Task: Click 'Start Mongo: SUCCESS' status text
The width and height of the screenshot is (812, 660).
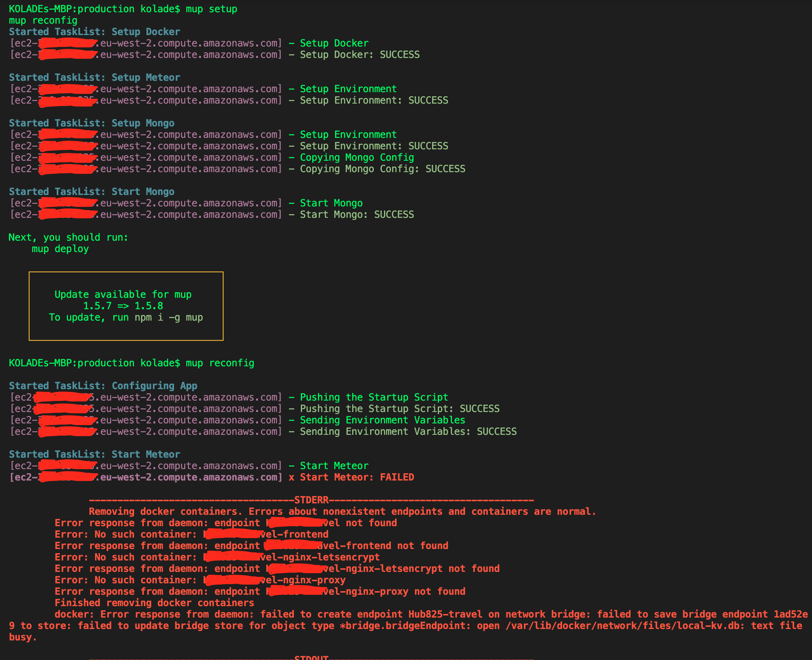Action: coord(357,215)
